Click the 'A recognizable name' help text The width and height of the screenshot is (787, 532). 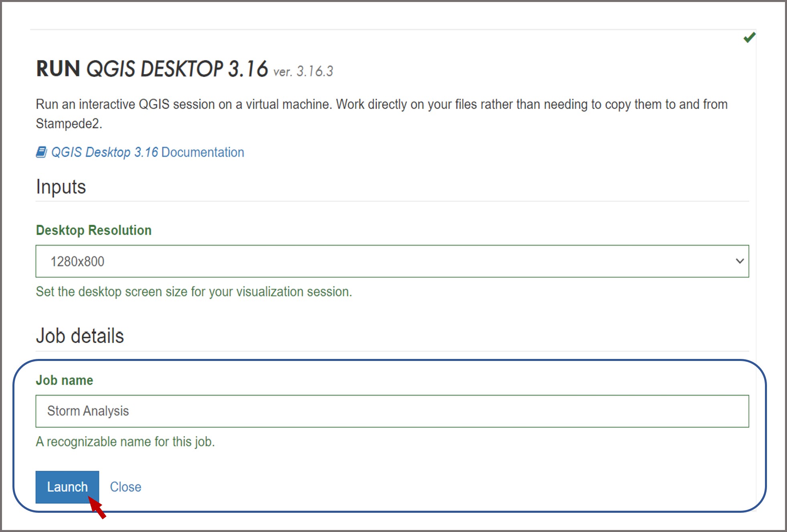(125, 441)
